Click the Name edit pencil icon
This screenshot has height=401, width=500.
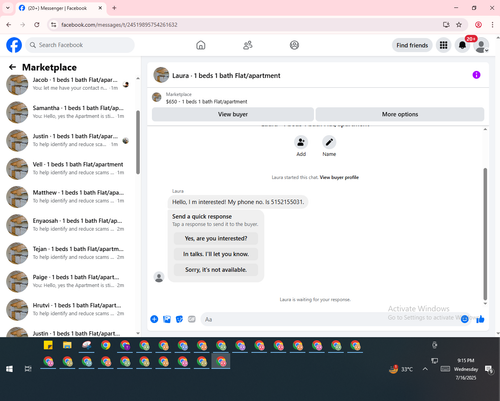click(x=329, y=143)
